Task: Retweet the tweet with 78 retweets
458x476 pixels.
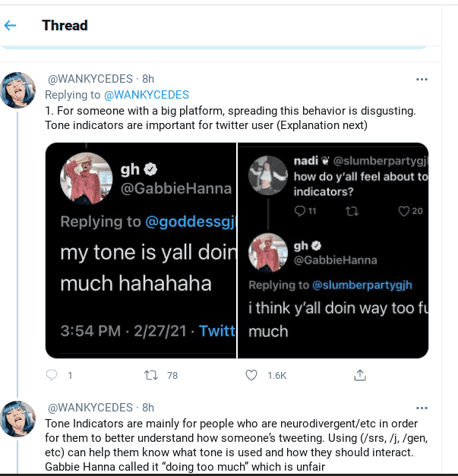Action: tap(150, 375)
